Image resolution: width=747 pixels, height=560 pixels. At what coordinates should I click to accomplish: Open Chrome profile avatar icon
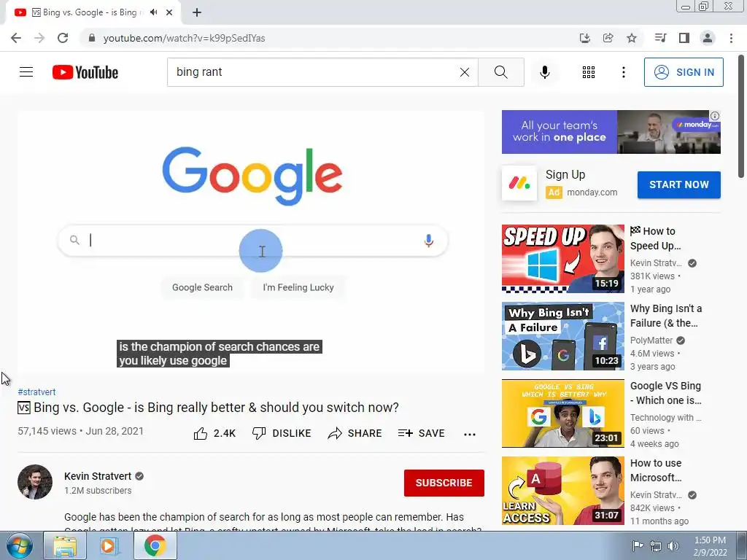pos(708,38)
